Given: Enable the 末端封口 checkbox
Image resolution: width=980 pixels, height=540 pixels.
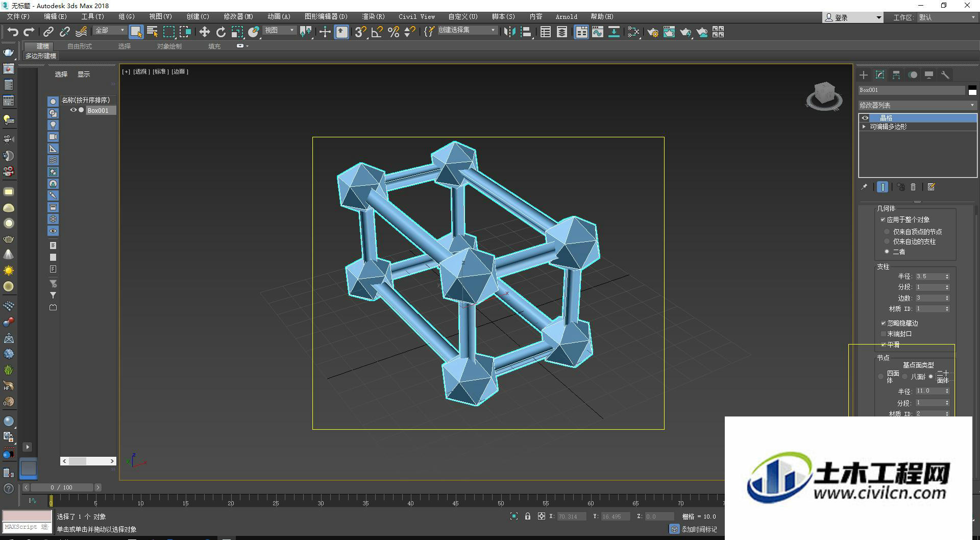Looking at the screenshot, I should pyautogui.click(x=884, y=334).
